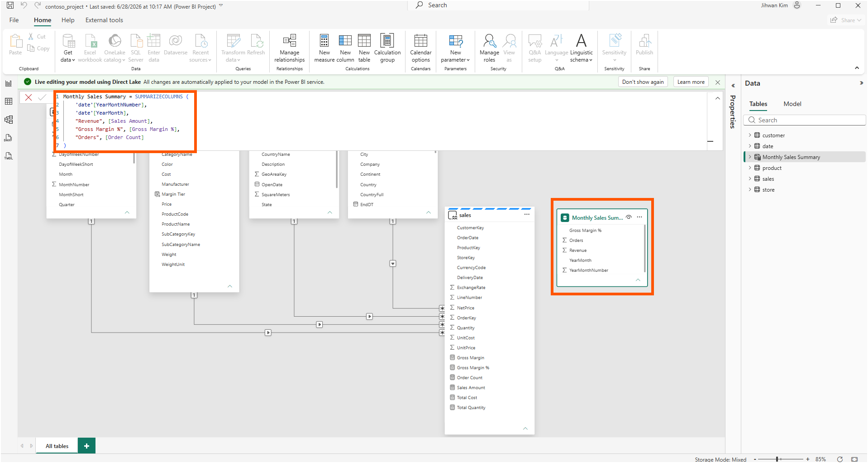868x463 pixels.
Task: Expand the customer table in Data pane
Action: (749, 135)
